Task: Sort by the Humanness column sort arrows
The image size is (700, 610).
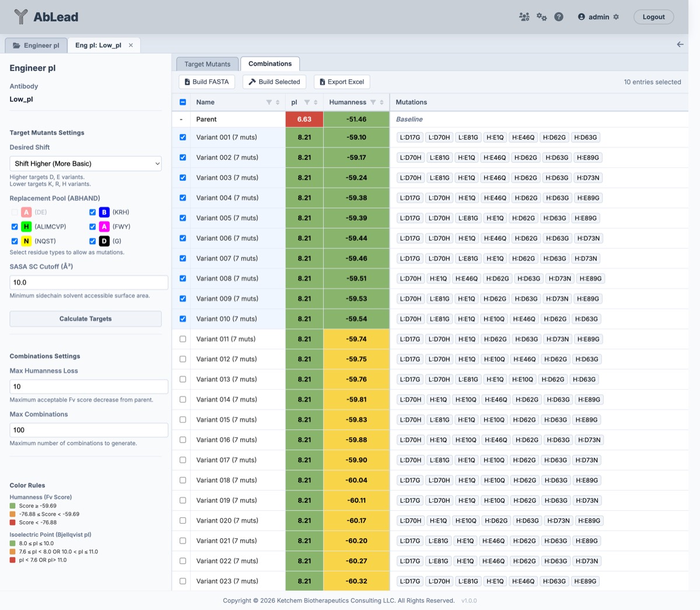Action: [382, 102]
